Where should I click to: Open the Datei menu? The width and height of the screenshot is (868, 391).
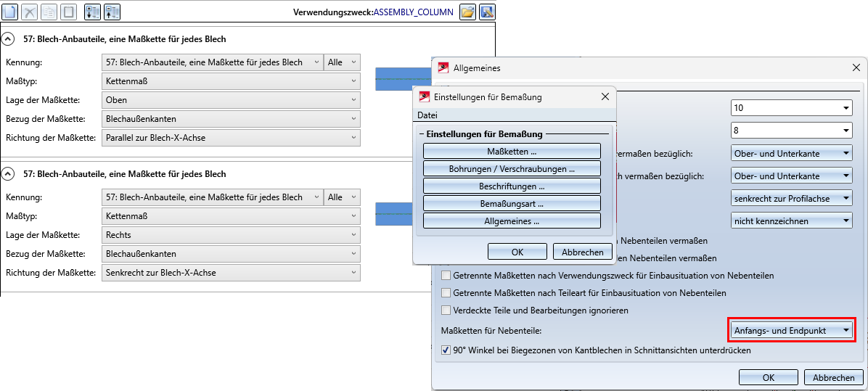427,115
